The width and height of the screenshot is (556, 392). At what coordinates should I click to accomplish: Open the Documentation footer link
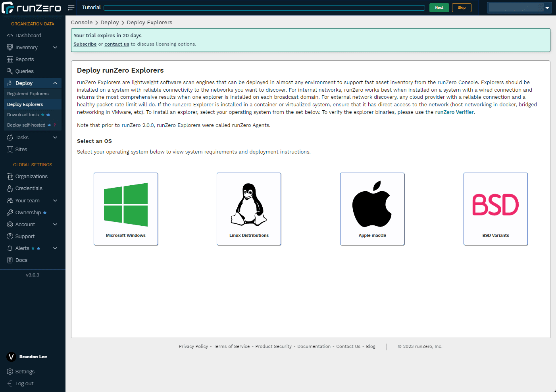click(x=314, y=347)
